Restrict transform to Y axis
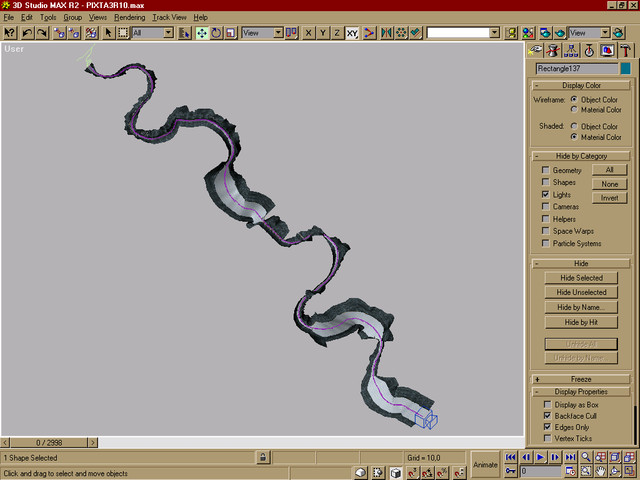This screenshot has width=640, height=480. 323,33
